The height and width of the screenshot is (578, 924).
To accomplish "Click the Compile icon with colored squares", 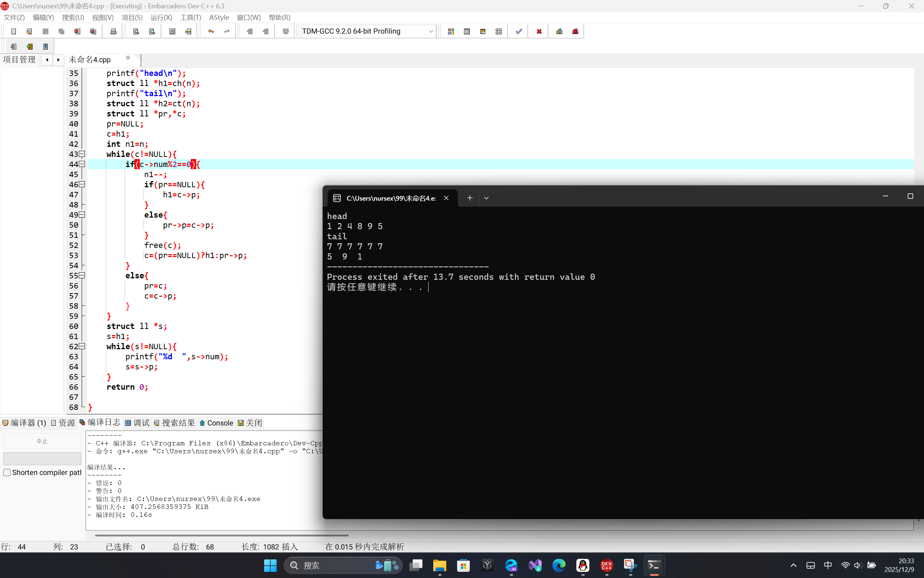I will pyautogui.click(x=451, y=31).
